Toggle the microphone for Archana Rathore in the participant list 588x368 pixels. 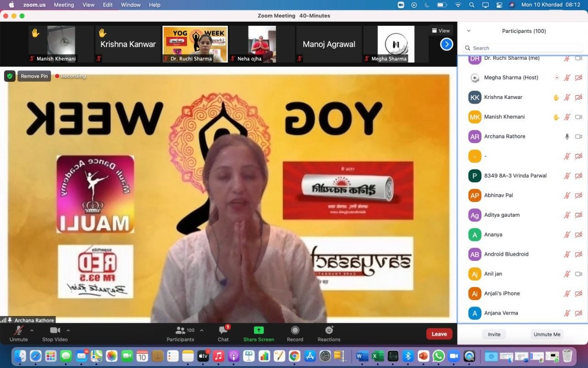click(x=567, y=136)
